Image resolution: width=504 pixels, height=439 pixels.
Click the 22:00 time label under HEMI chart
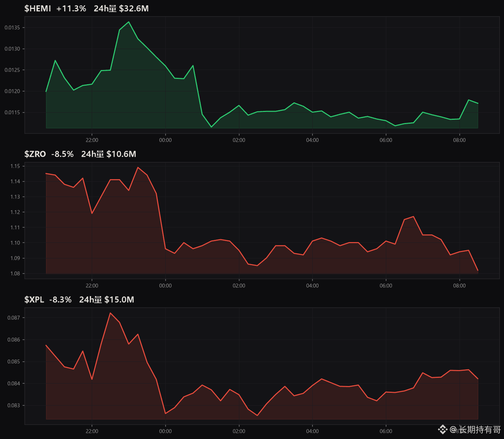(92, 140)
